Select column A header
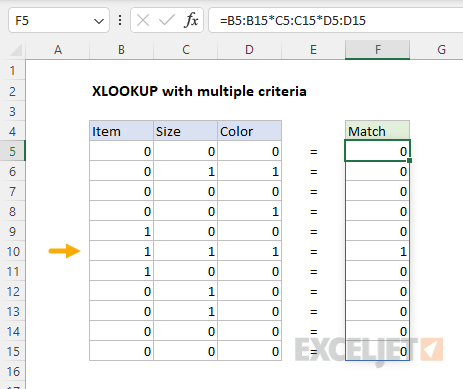 [x=58, y=50]
